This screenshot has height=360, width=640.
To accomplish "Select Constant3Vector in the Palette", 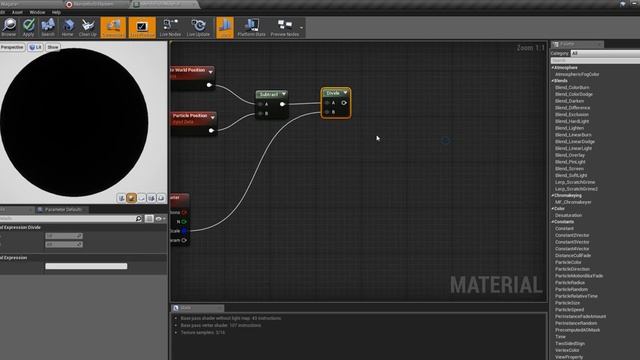I will (x=572, y=242).
